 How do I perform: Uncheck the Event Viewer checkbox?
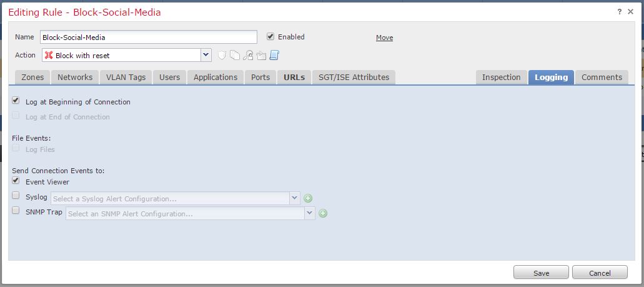[x=16, y=181]
